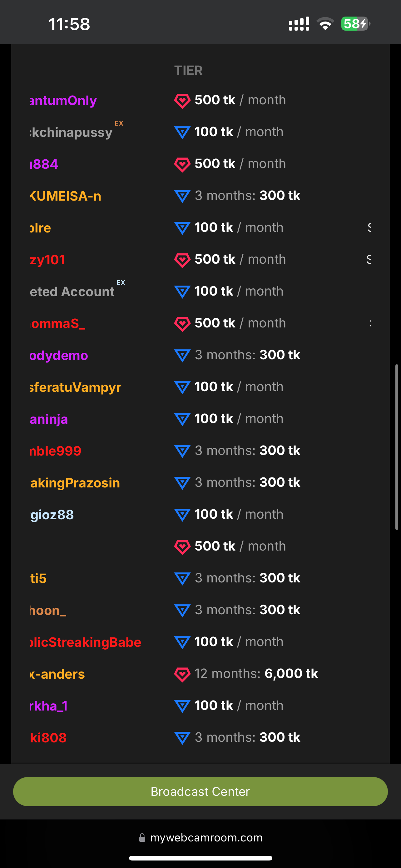401x868 pixels.
Task: Click the red heart gem beside antumOnly
Action: click(182, 100)
